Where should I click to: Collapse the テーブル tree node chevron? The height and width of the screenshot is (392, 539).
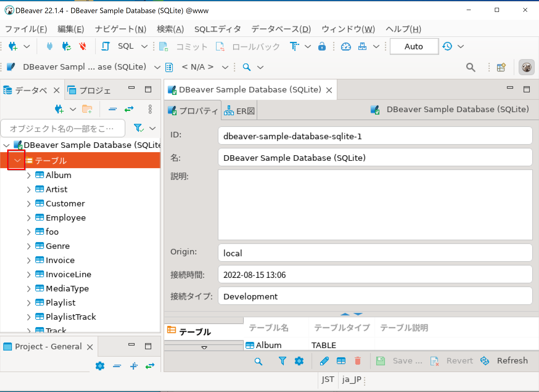pyautogui.click(x=17, y=161)
